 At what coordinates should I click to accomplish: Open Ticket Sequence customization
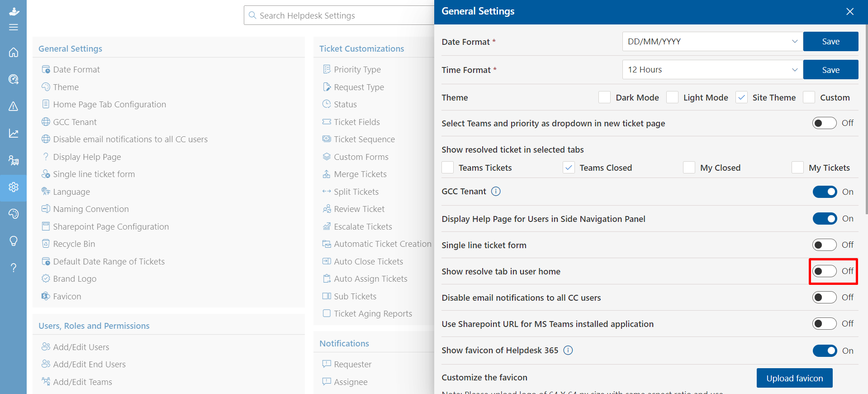pos(364,139)
